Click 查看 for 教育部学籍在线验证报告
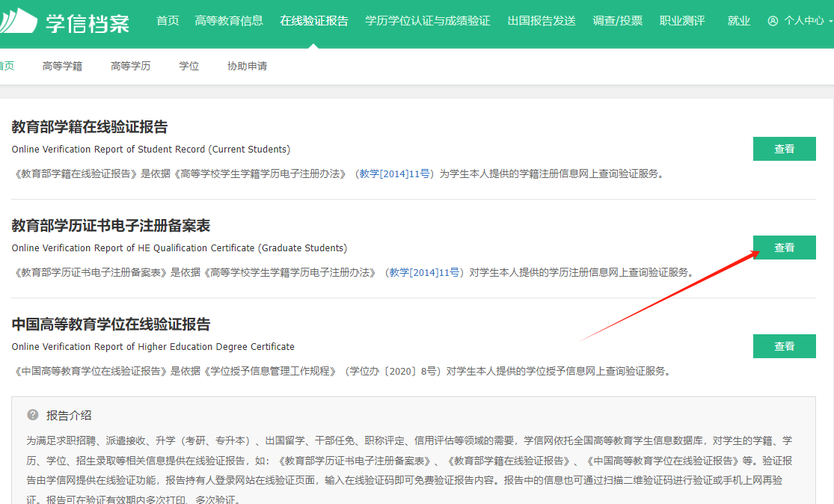Image resolution: width=834 pixels, height=504 pixels. (784, 149)
